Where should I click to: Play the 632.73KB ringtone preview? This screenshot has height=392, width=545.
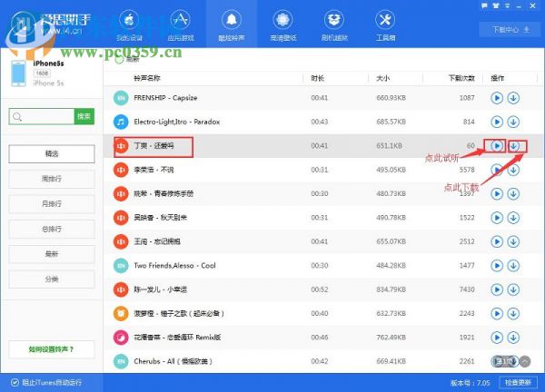pyautogui.click(x=497, y=314)
